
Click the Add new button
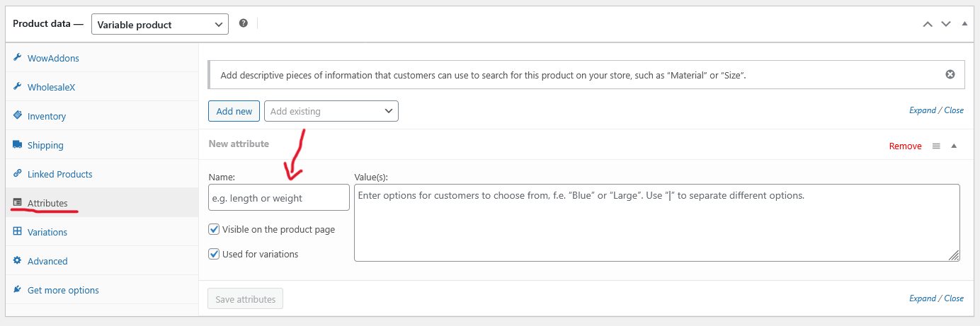coord(234,111)
